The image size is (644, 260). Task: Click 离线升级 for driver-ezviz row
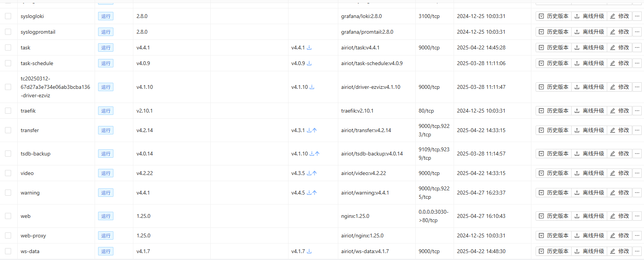[589, 87]
